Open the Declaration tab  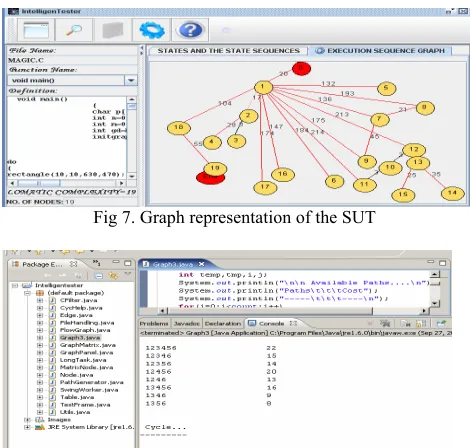(x=223, y=323)
